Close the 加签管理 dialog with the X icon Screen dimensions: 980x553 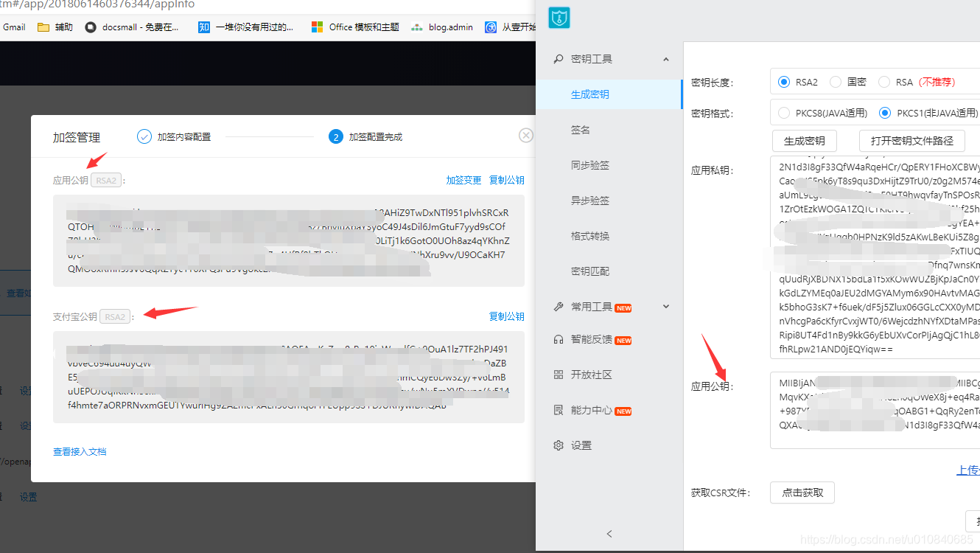tap(526, 135)
